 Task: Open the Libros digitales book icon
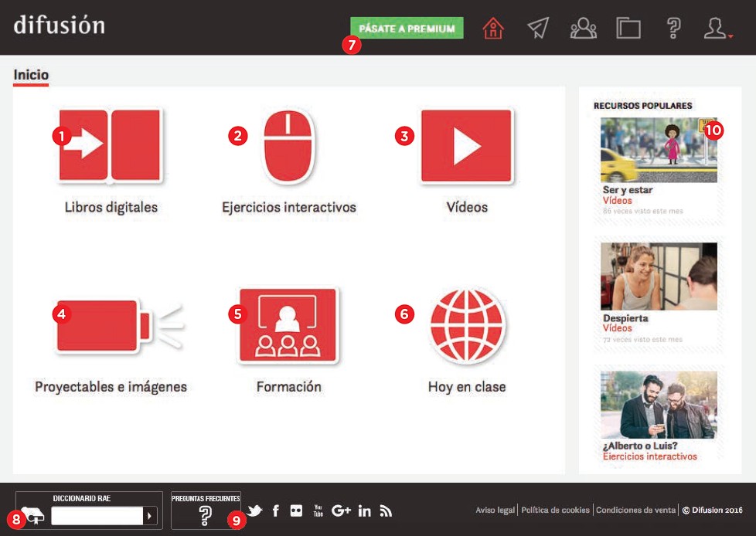pos(110,145)
